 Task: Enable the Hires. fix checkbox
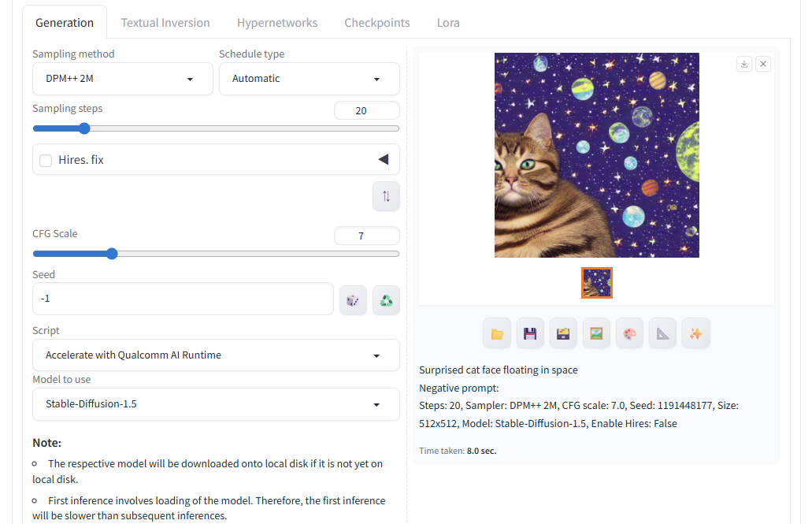coord(46,160)
